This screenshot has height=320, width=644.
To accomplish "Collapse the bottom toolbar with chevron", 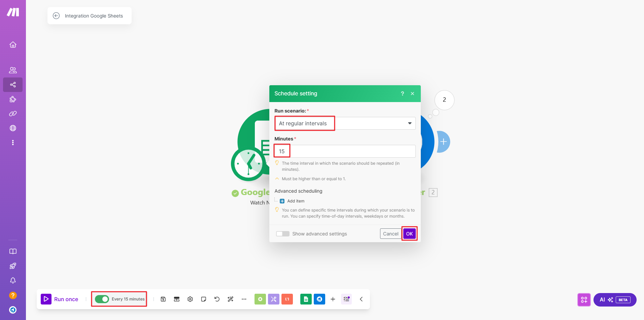I will pos(361,299).
